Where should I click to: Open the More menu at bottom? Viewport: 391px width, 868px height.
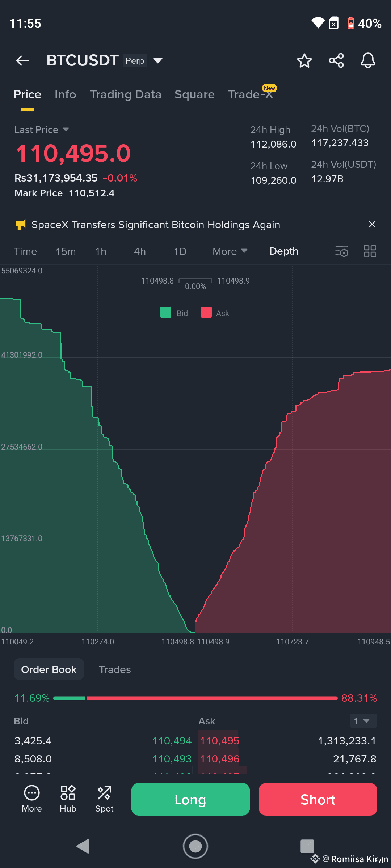point(32,799)
